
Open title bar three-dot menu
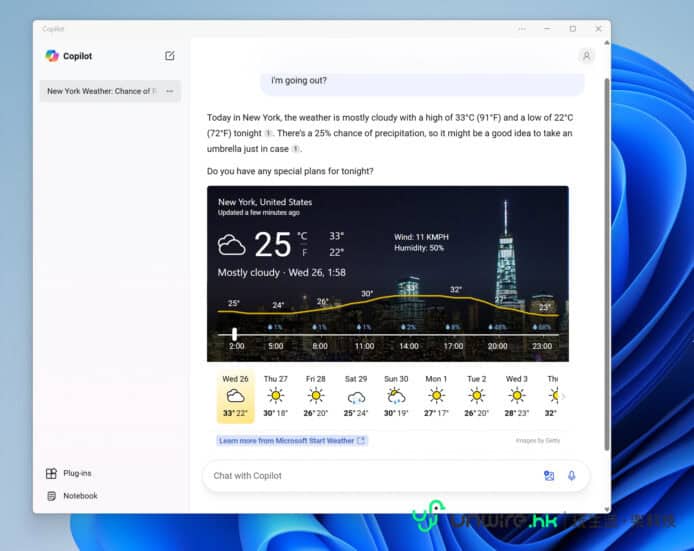(x=522, y=29)
